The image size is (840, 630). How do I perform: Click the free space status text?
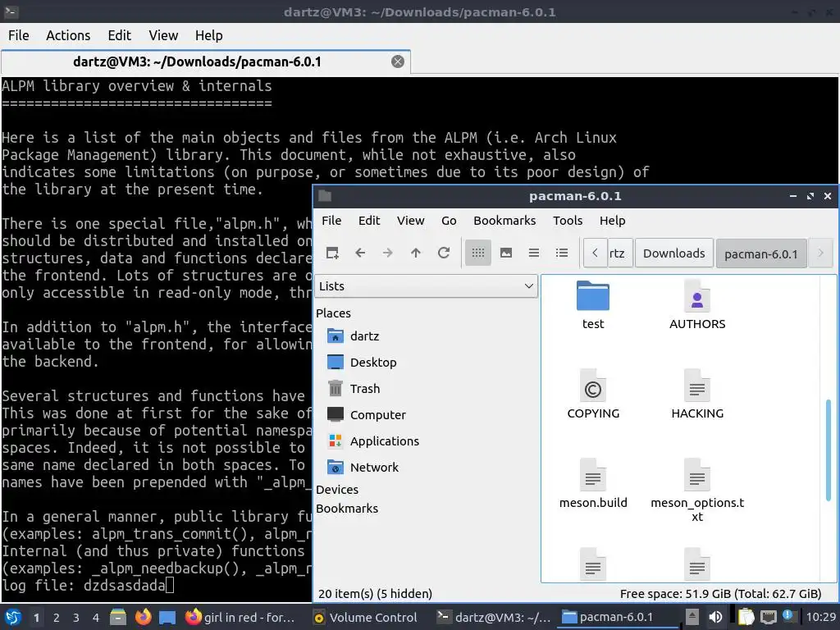point(720,594)
